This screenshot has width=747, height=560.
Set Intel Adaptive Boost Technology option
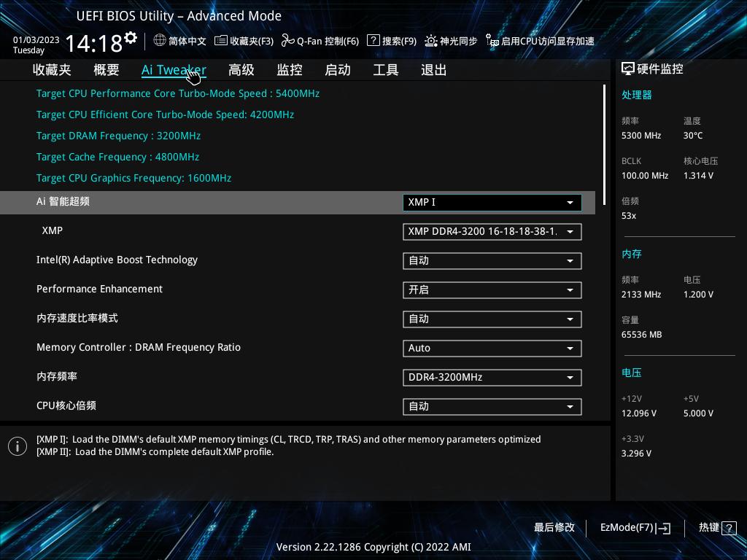(x=492, y=260)
